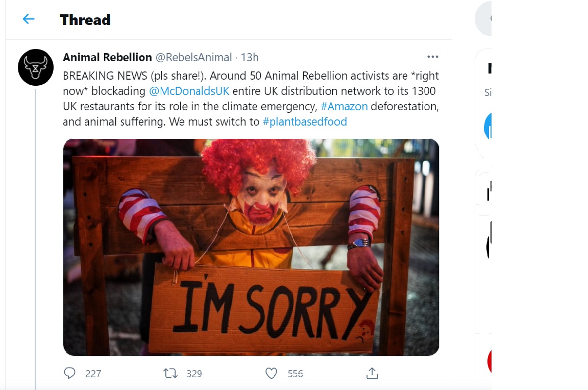Like the tweet with the heart icon

pyautogui.click(x=272, y=373)
